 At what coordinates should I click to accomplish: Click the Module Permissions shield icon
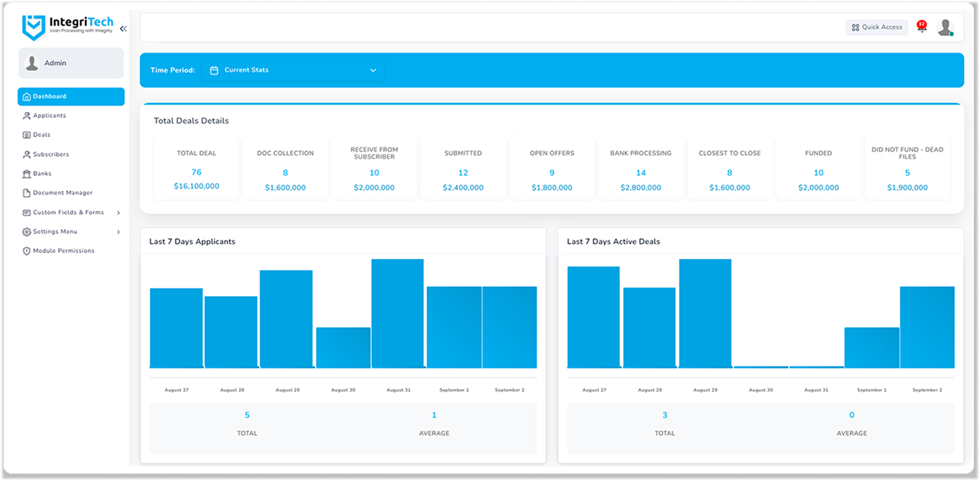point(27,251)
